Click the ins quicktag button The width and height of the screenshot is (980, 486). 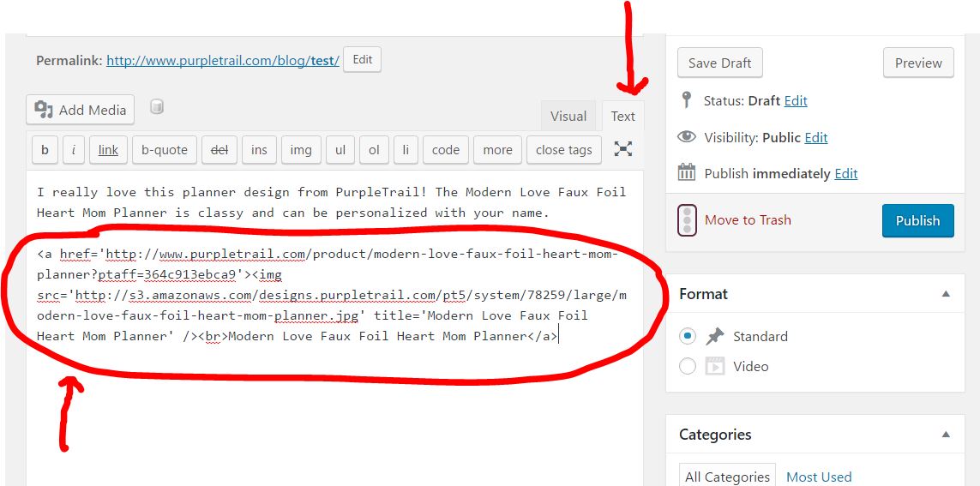(x=259, y=150)
